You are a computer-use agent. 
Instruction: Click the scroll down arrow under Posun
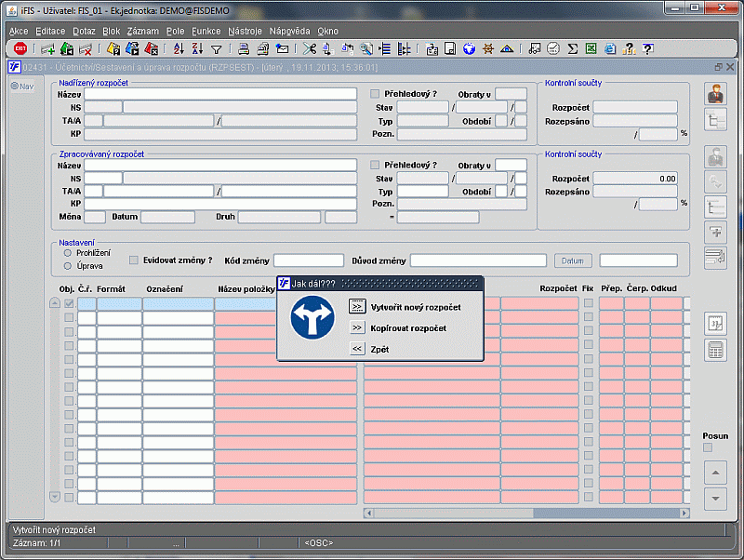[x=715, y=498]
